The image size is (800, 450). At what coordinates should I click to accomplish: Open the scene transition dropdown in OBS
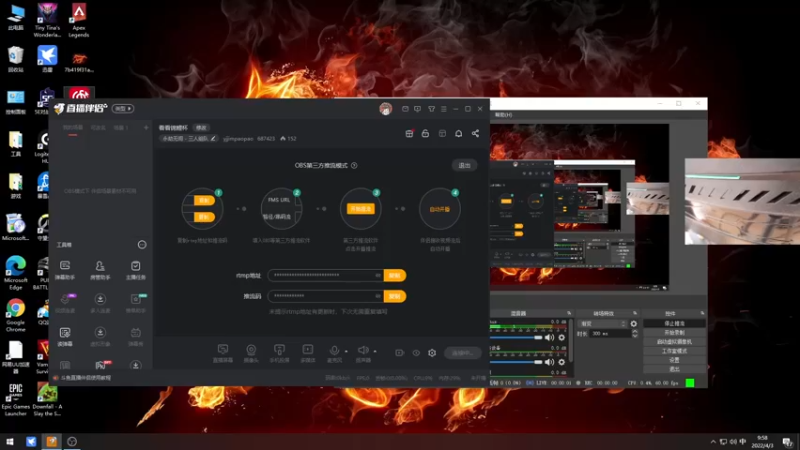pyautogui.click(x=603, y=323)
